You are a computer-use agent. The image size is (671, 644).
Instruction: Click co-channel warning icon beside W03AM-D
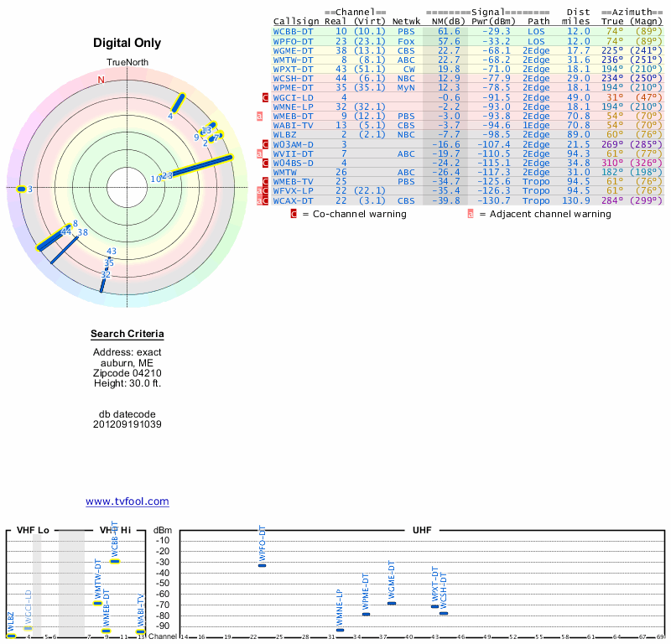pos(266,144)
